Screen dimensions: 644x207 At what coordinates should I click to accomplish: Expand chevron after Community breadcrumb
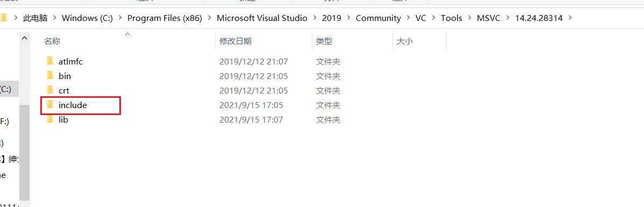pos(408,18)
